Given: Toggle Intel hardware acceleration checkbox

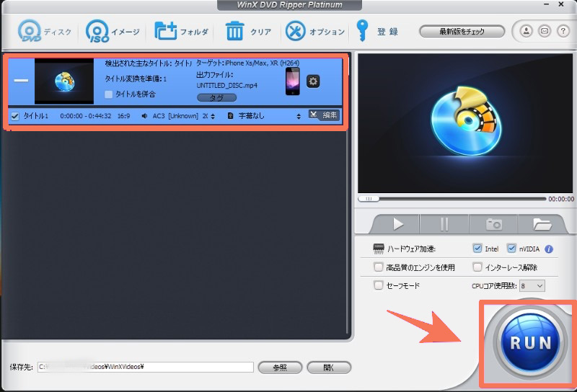Looking at the screenshot, I should click(477, 249).
